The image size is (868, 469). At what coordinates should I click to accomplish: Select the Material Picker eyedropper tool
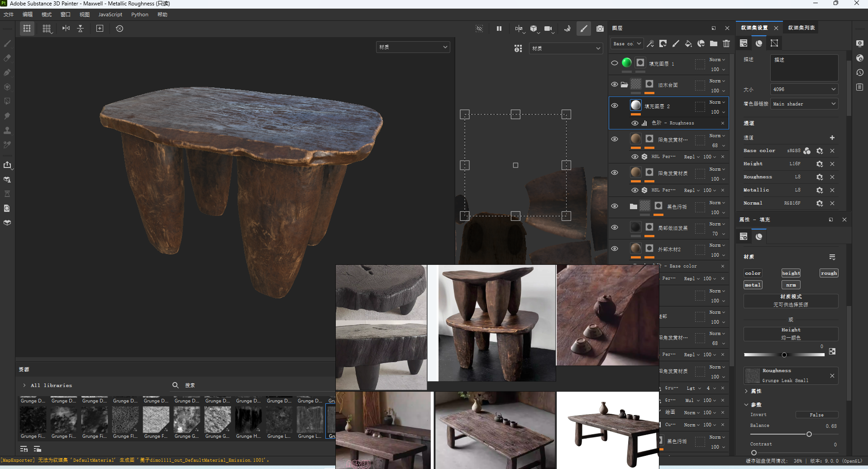(7, 145)
